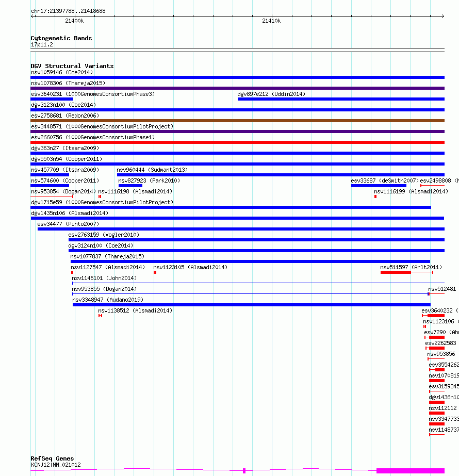This screenshot has width=459, height=476.
Task: Click the 17p11.2 band label
Action: [x=42, y=45]
